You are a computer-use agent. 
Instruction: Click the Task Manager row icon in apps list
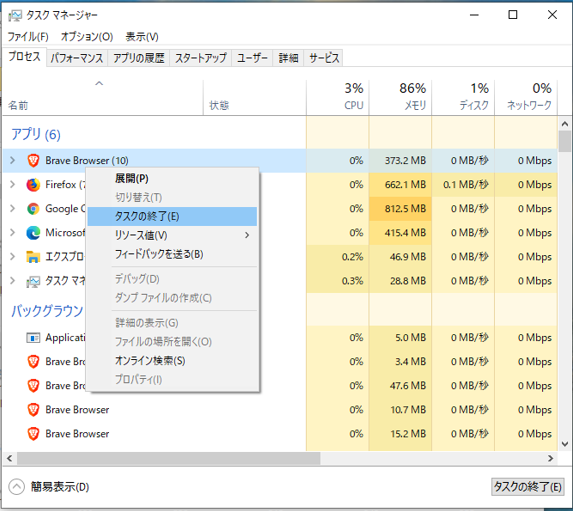[33, 281]
